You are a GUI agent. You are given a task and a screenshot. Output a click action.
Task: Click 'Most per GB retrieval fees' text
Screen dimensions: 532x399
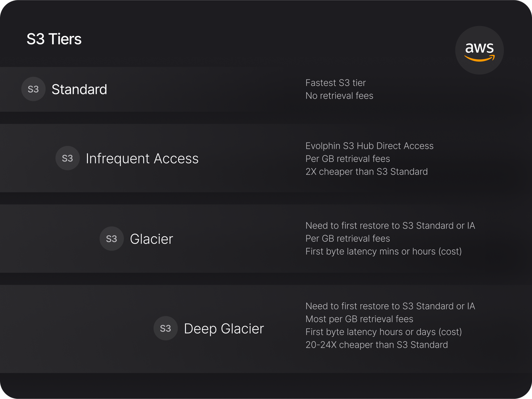click(359, 319)
